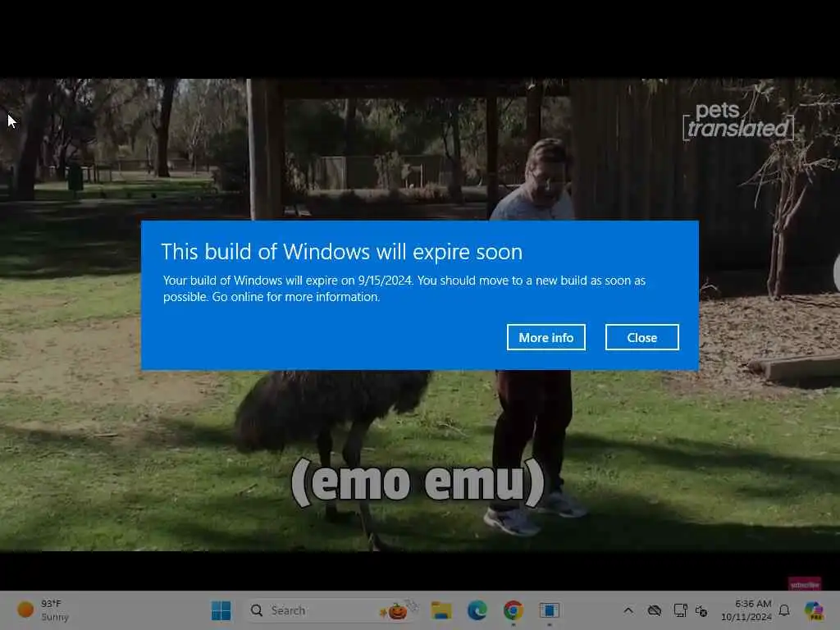
Task: Dismiss the expiry dialog with Close
Action: (641, 337)
